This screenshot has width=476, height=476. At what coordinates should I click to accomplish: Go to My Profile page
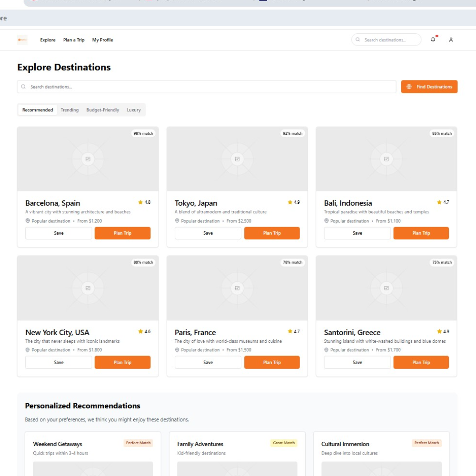pos(103,40)
